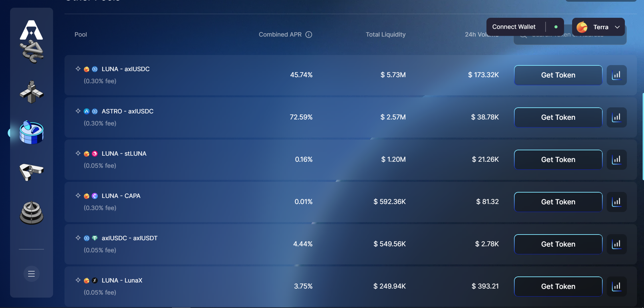
Task: Open the LUNA - LunaX pool name
Action: (x=122, y=280)
